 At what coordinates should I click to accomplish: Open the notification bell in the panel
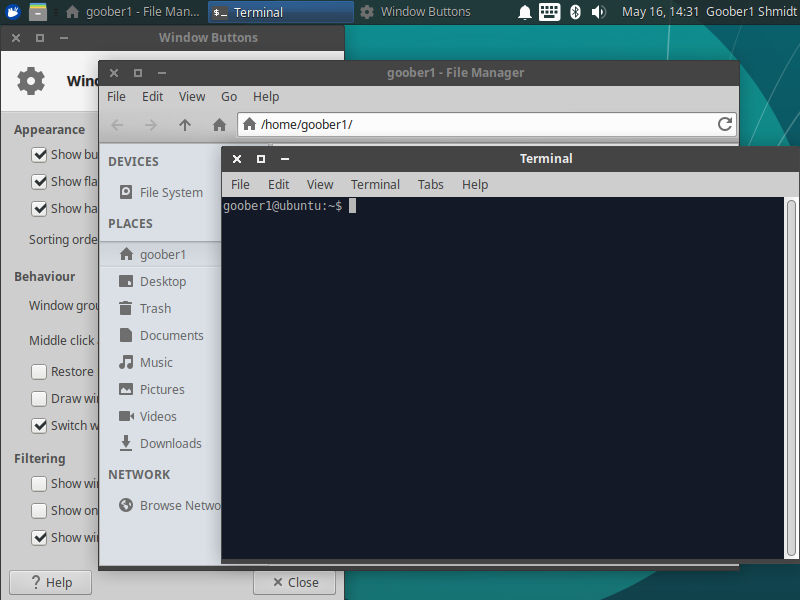click(x=525, y=12)
